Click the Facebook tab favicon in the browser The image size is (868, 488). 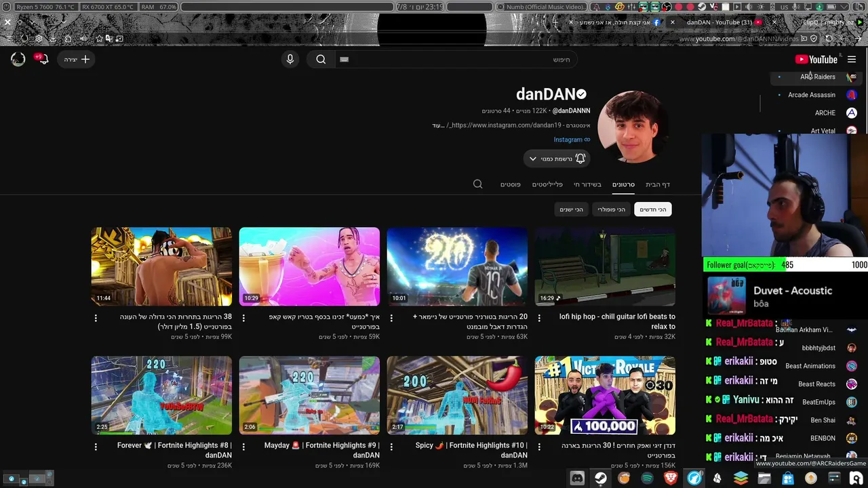(x=656, y=22)
